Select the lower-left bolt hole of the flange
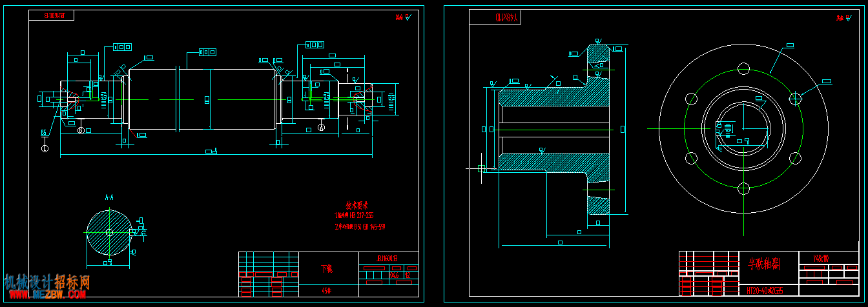This screenshot has width=868, height=307. [x=691, y=158]
